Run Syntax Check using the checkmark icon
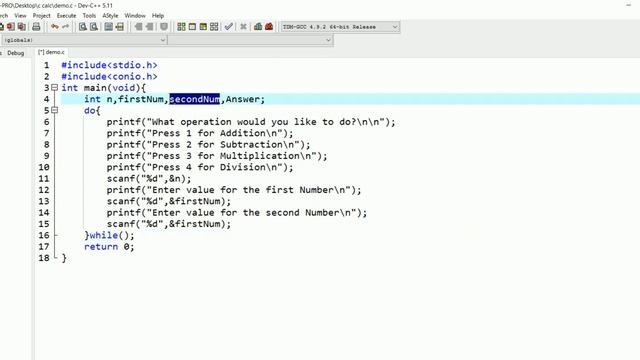Viewport: 640px width, 360px height. [x=229, y=27]
